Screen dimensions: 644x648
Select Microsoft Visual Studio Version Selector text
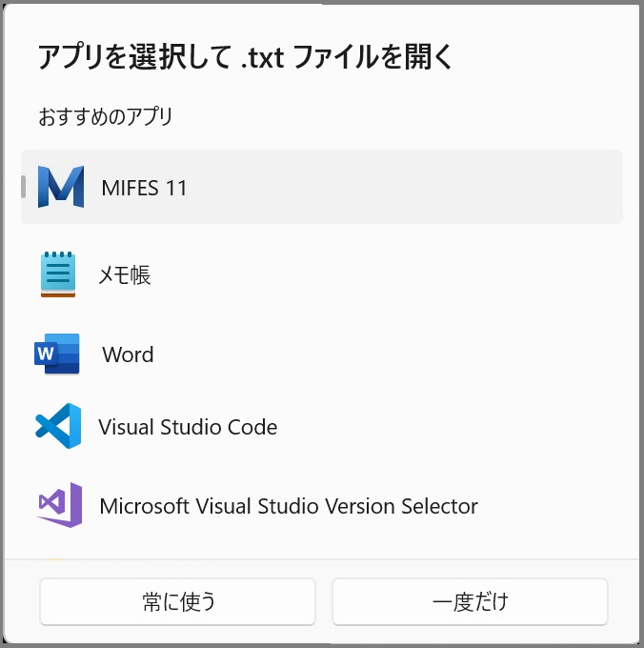click(289, 506)
